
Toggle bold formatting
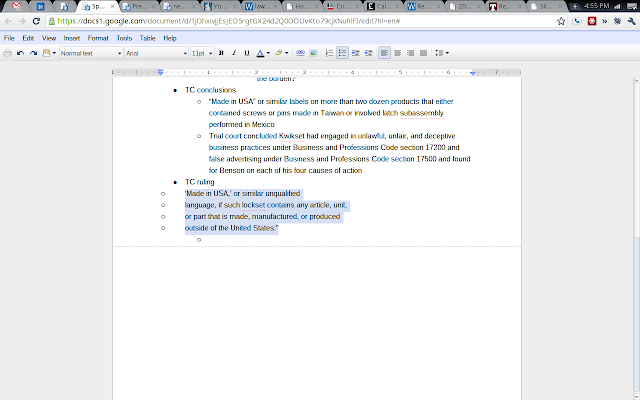coord(221,53)
